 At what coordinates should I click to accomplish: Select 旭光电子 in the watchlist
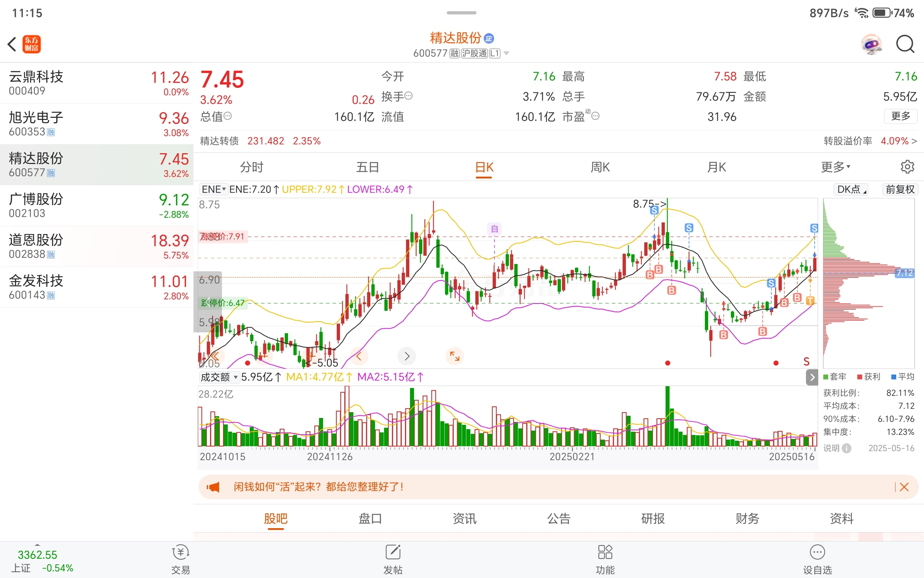pos(97,124)
